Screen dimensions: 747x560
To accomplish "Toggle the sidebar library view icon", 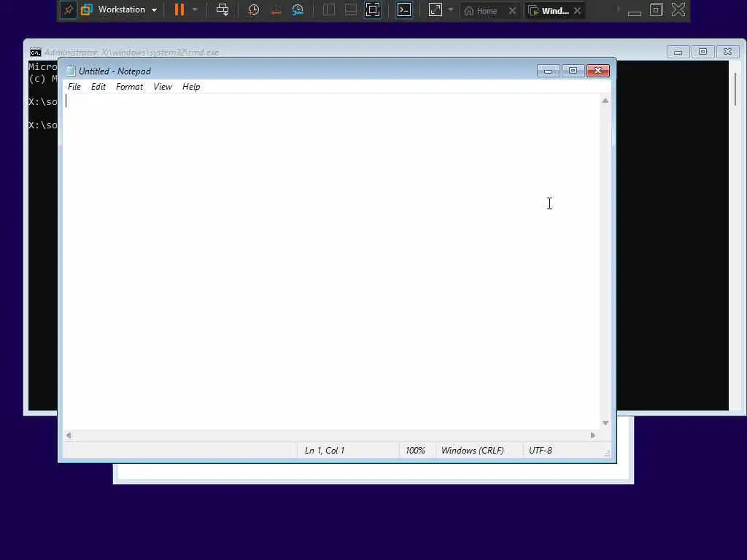I will tap(329, 10).
